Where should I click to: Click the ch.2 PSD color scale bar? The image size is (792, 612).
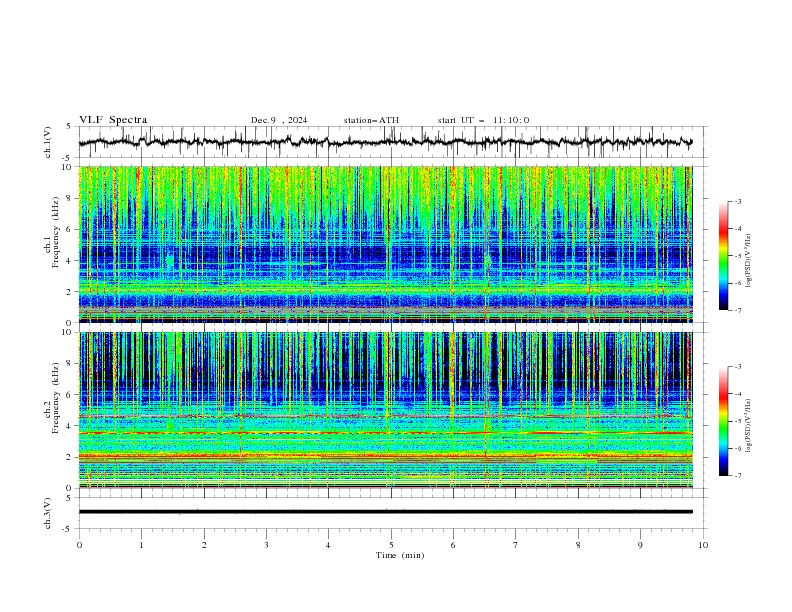723,421
